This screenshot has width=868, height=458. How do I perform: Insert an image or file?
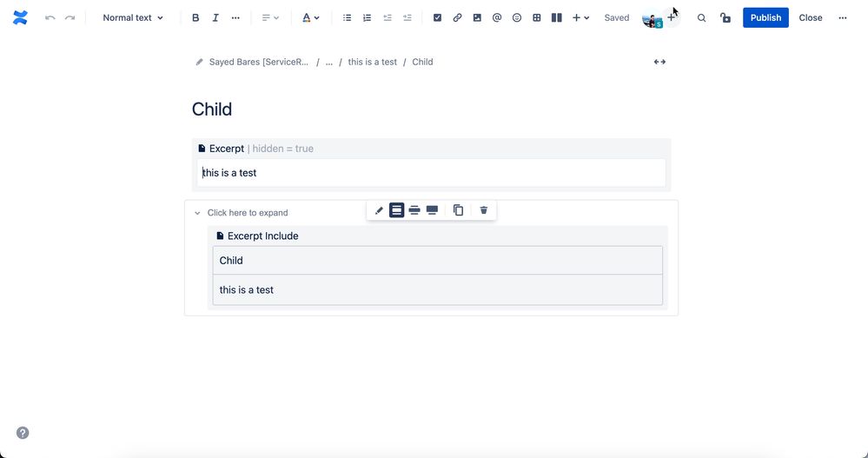477,17
